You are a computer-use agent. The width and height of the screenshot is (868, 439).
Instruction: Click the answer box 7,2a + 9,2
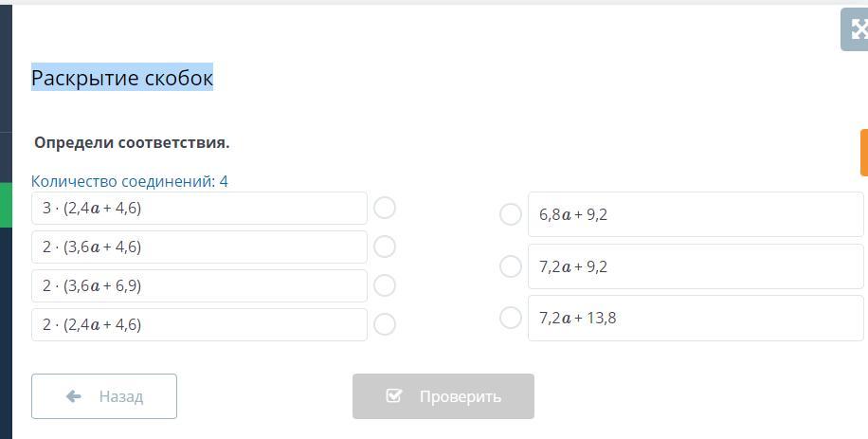pos(696,267)
